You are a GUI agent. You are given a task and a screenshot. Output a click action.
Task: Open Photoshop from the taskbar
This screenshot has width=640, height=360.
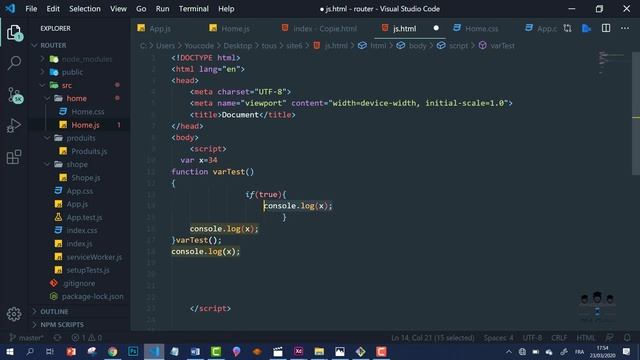click(133, 351)
